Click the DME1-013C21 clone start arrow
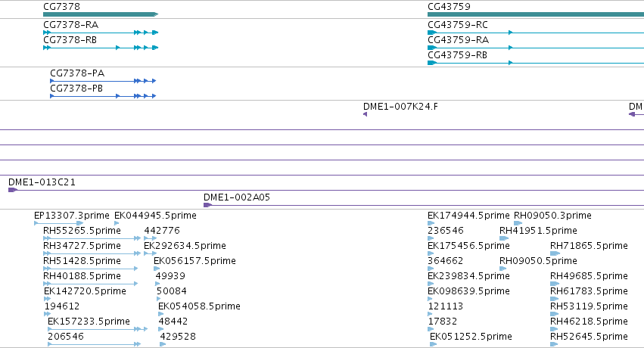 (x=13, y=190)
